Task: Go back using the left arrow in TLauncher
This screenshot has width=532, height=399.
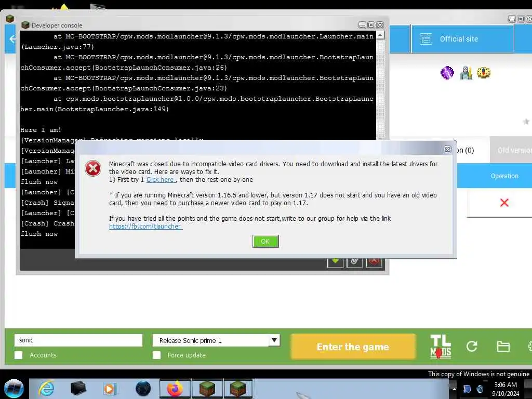Action: (12, 39)
